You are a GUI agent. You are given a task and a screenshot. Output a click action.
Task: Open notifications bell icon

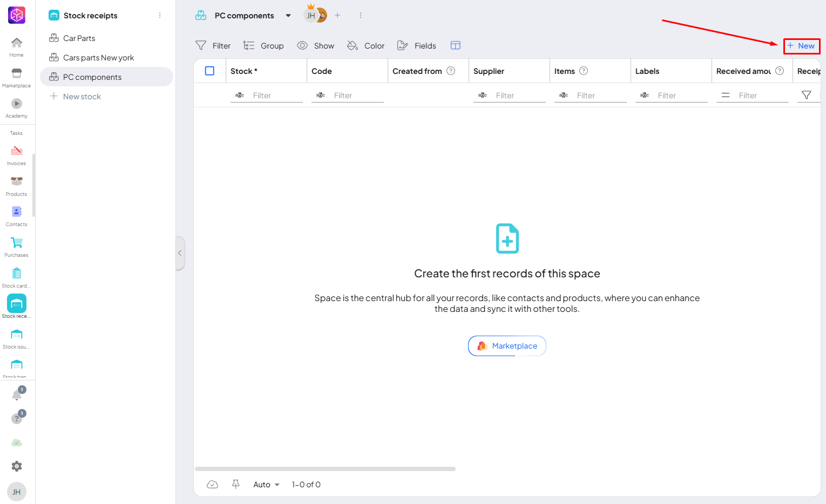[17, 396]
